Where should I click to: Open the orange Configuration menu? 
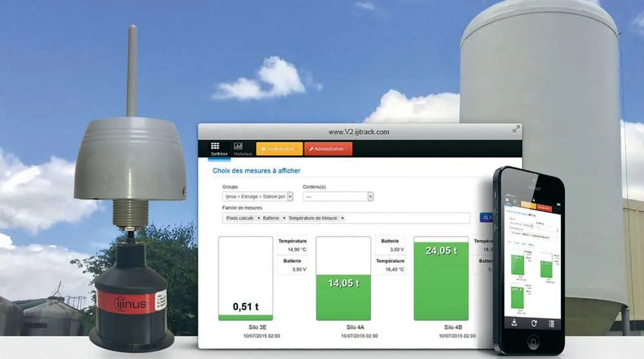click(x=279, y=149)
